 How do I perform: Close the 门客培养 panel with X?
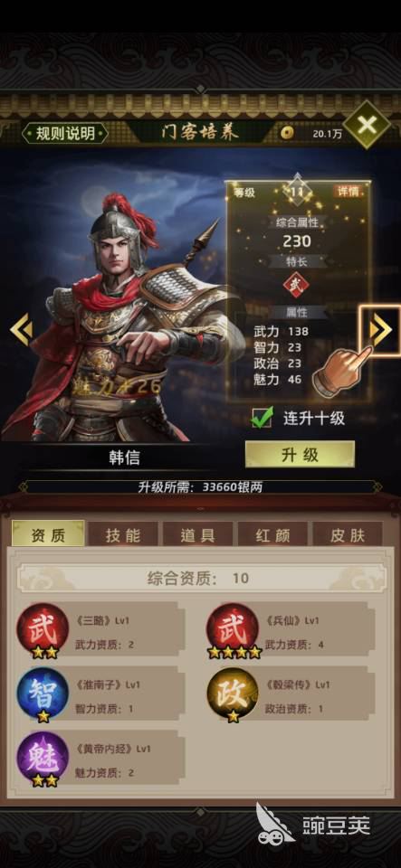[367, 125]
